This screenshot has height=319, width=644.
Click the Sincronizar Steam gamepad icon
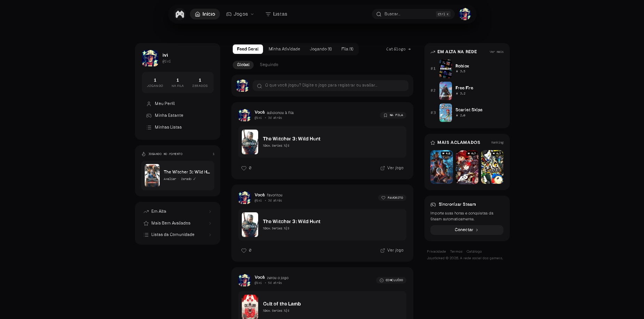pyautogui.click(x=433, y=205)
